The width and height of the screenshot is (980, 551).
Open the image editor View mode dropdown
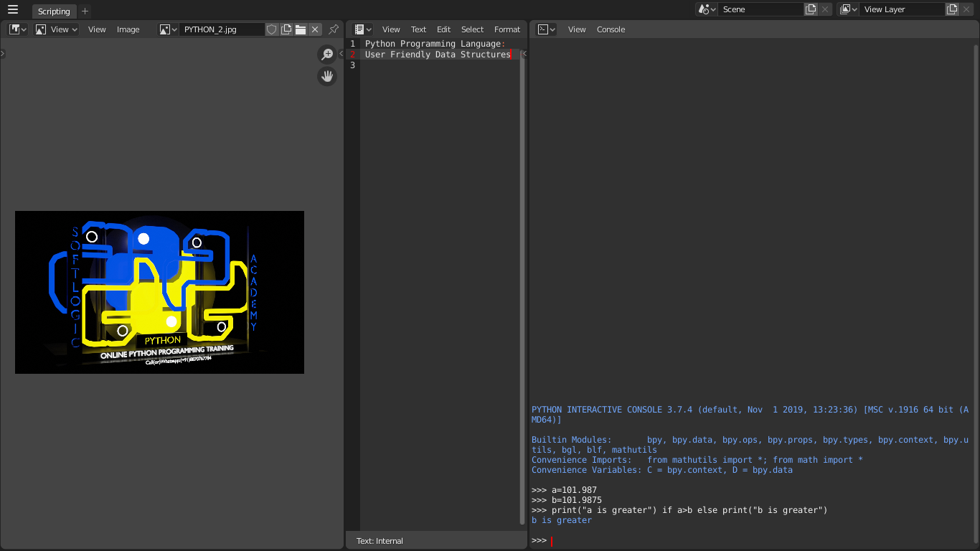point(56,29)
